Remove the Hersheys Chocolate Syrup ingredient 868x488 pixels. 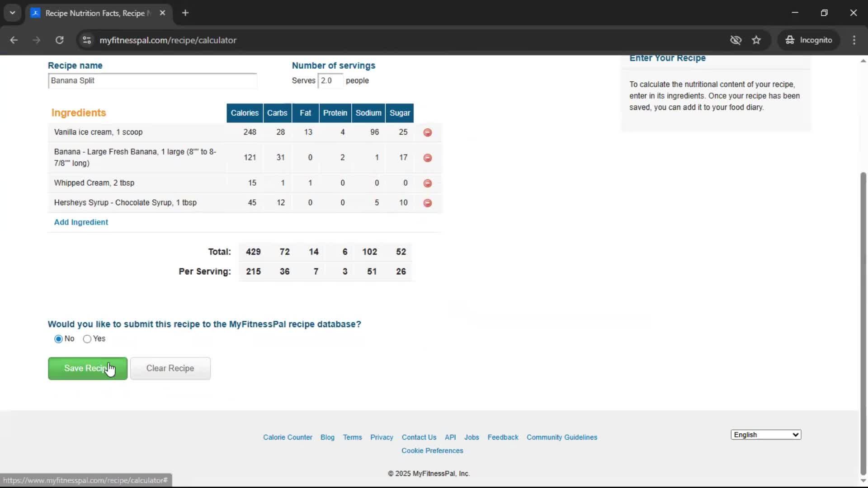click(x=427, y=203)
